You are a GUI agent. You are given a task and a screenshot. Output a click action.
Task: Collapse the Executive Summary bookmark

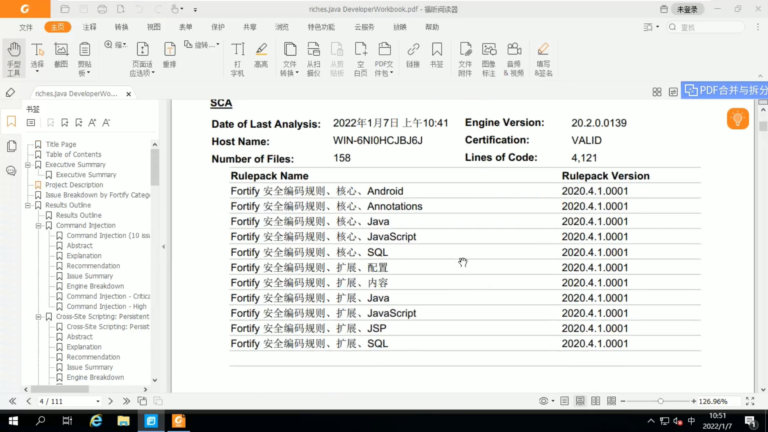(x=28, y=165)
